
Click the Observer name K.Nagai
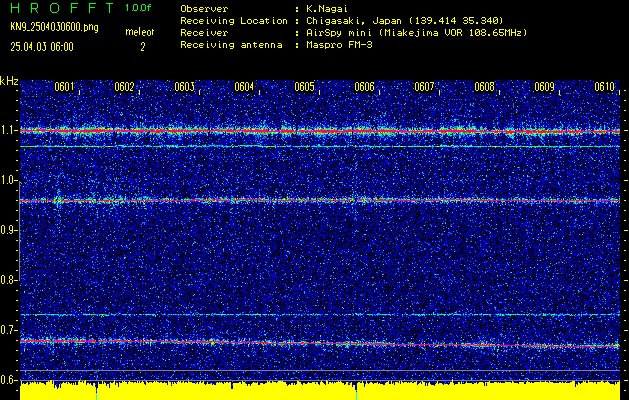point(327,9)
